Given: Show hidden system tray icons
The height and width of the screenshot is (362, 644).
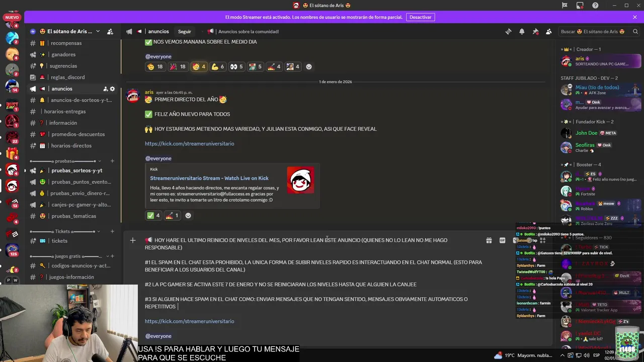Looking at the screenshot, I should (562, 355).
